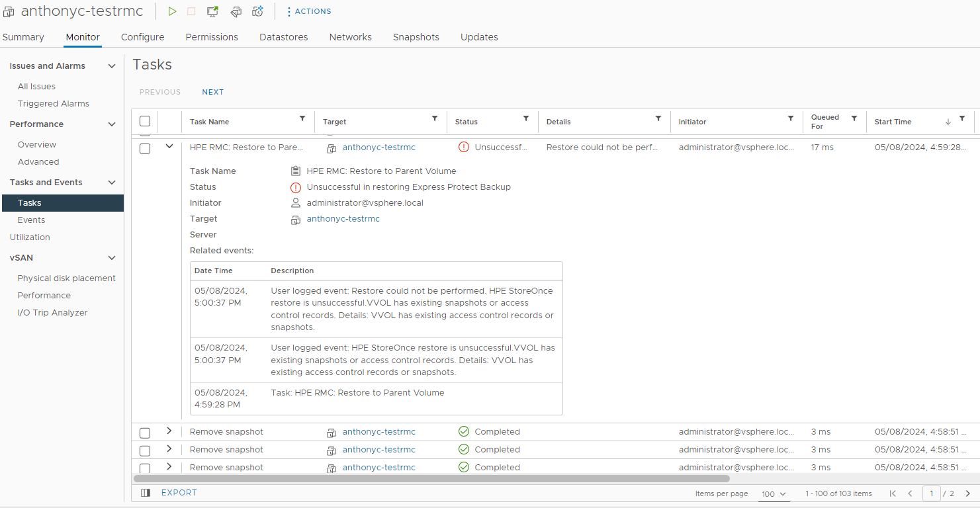
Task: Click the NEXT button above the table
Action: tap(213, 92)
